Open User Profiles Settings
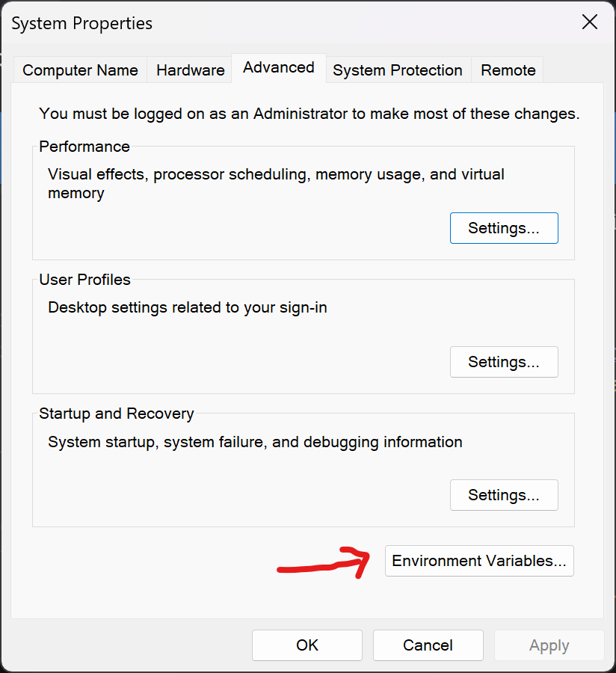The width and height of the screenshot is (616, 673). click(503, 362)
